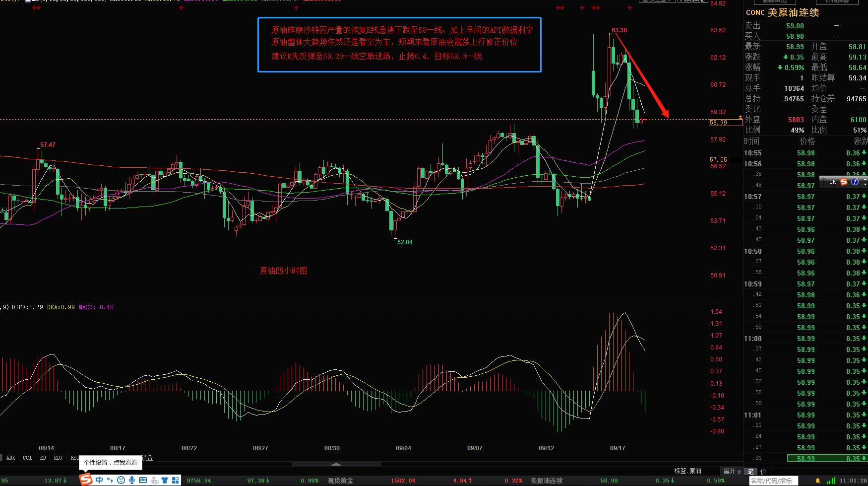This screenshot has height=486, width=868.
Task: Click the 10:55 time entry in the trade list
Action: pos(752,153)
